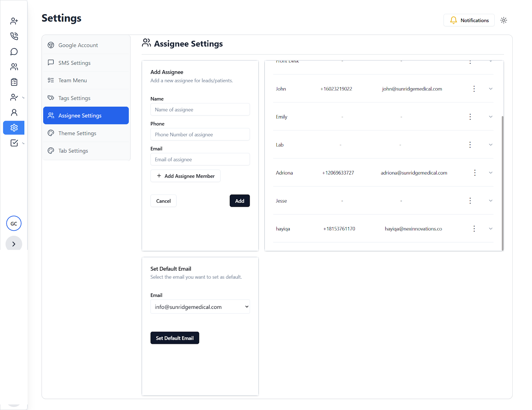532x410 pixels.
Task: Click the sun theme toggle icon
Action: coord(504,20)
